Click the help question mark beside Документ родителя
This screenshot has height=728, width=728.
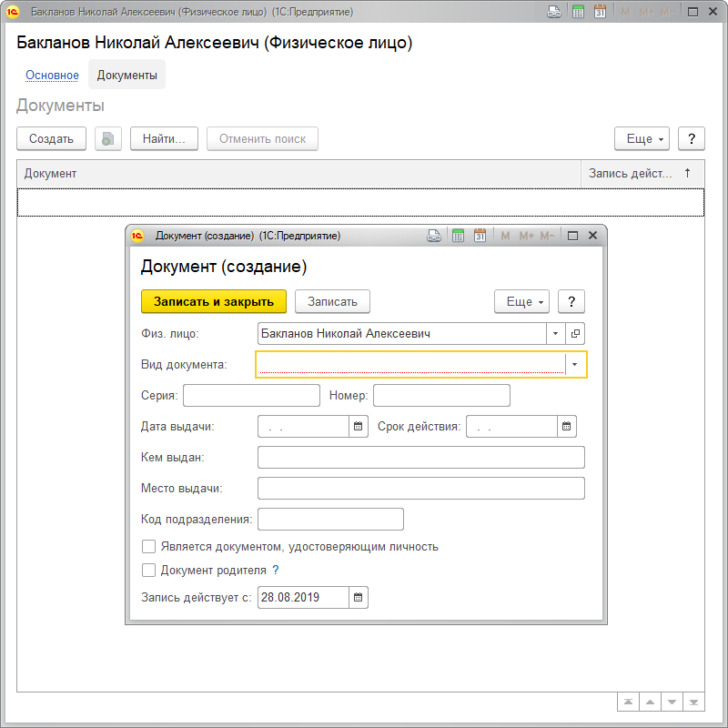point(276,571)
